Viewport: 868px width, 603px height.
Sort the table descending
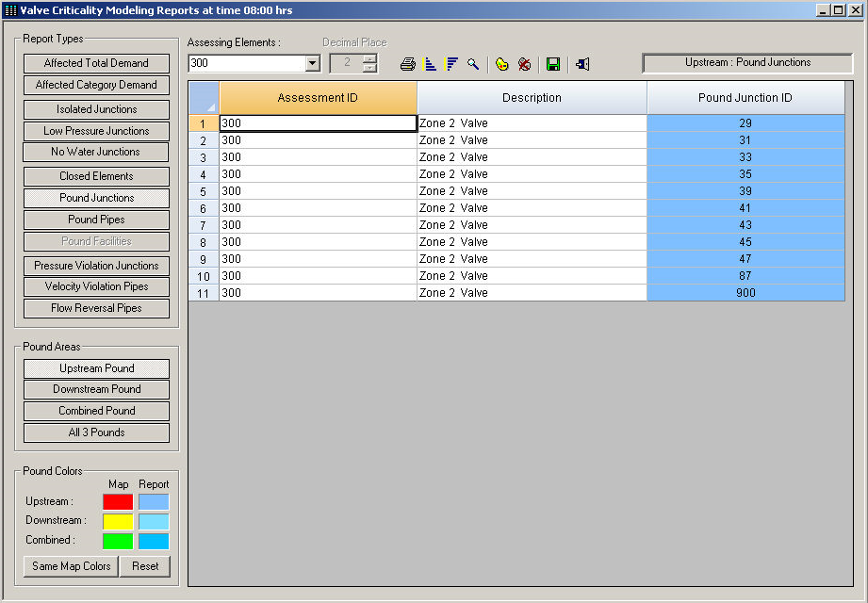451,64
